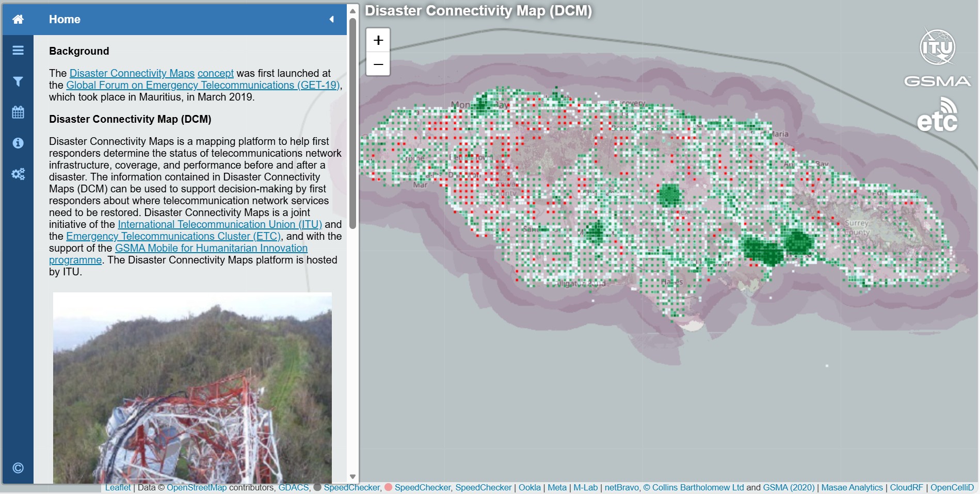Open the calendar date tab

18,112
